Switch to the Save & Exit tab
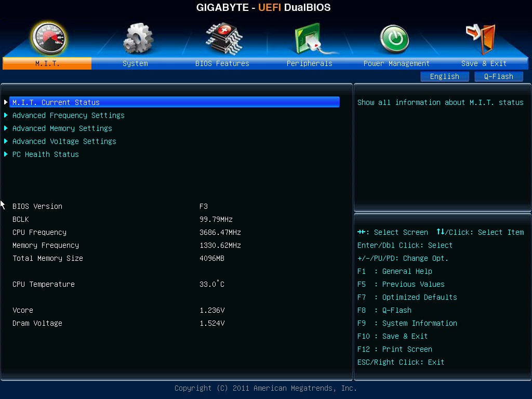The width and height of the screenshot is (532, 399). [484, 63]
